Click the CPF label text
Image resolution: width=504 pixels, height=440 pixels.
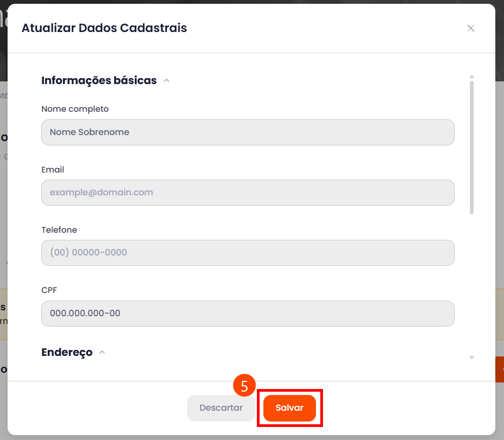click(x=49, y=290)
